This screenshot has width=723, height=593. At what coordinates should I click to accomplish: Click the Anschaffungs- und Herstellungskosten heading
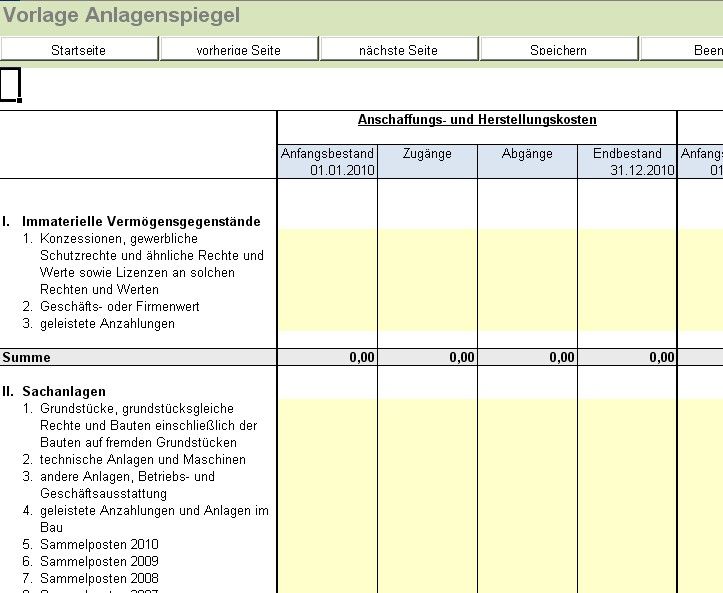click(x=477, y=120)
